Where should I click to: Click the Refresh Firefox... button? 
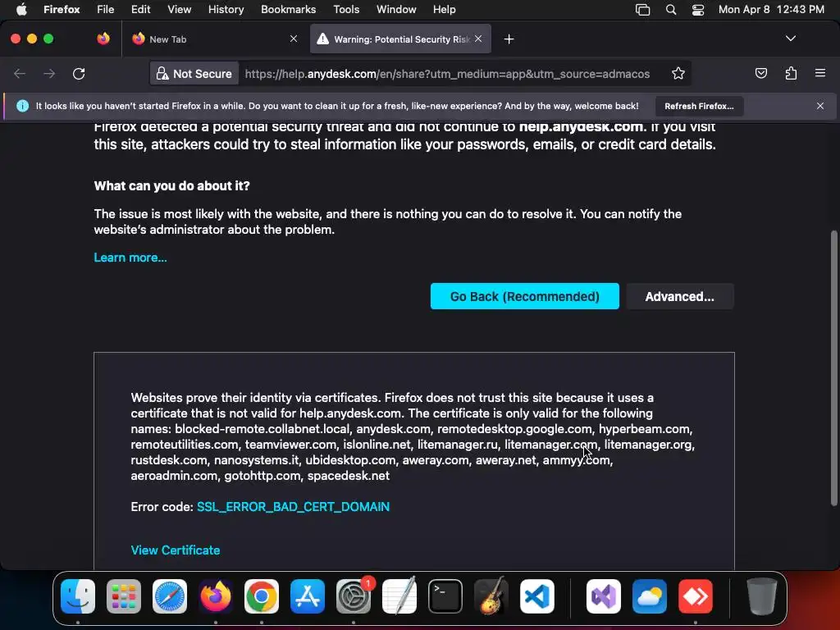coord(699,106)
